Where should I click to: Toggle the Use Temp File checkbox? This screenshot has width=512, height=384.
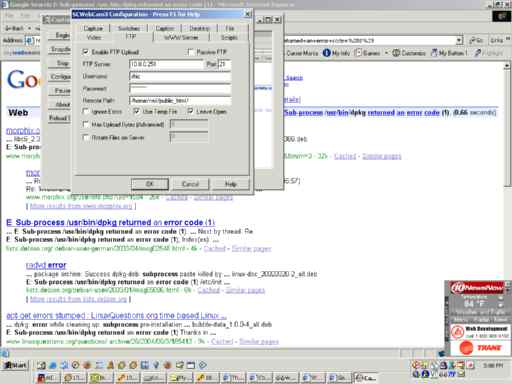[136, 111]
